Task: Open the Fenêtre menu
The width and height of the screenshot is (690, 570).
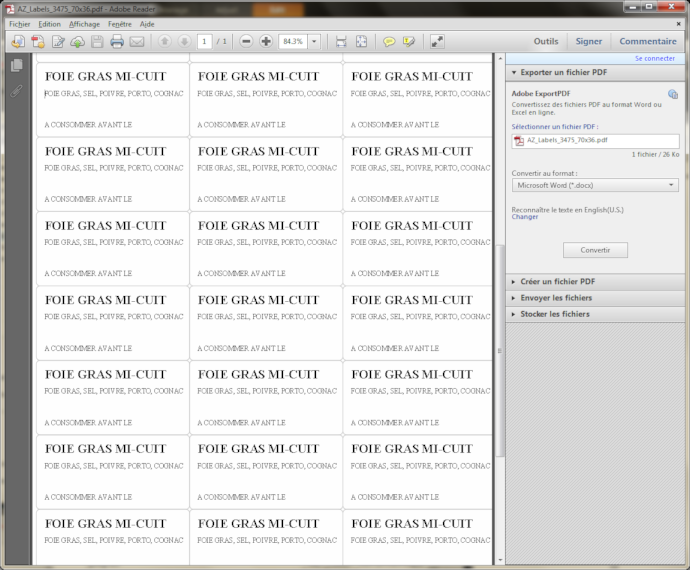Action: [120, 24]
